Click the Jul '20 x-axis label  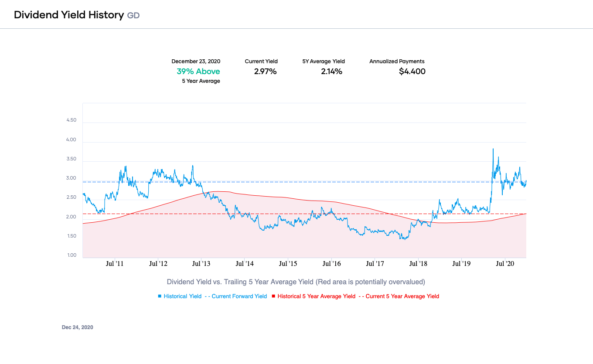tap(504, 264)
